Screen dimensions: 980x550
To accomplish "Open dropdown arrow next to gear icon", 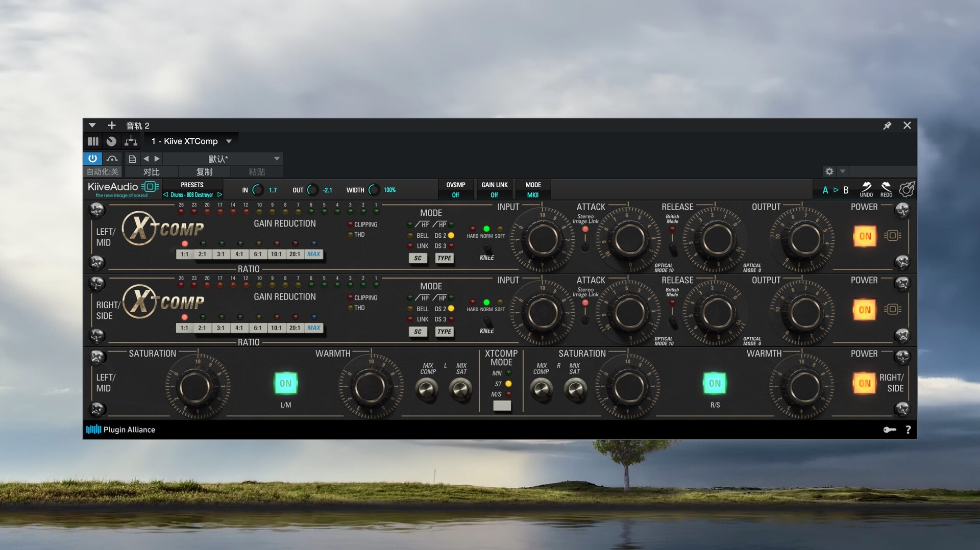I will [x=843, y=171].
